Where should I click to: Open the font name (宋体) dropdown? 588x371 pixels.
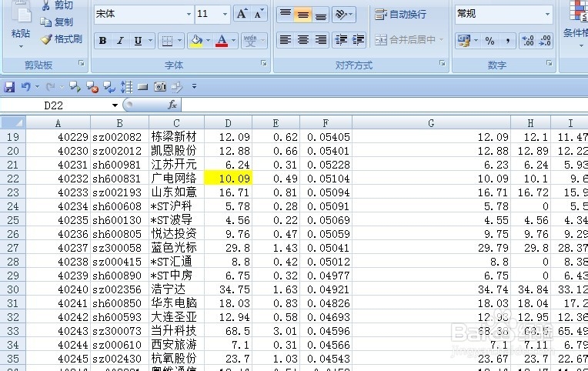pos(189,15)
